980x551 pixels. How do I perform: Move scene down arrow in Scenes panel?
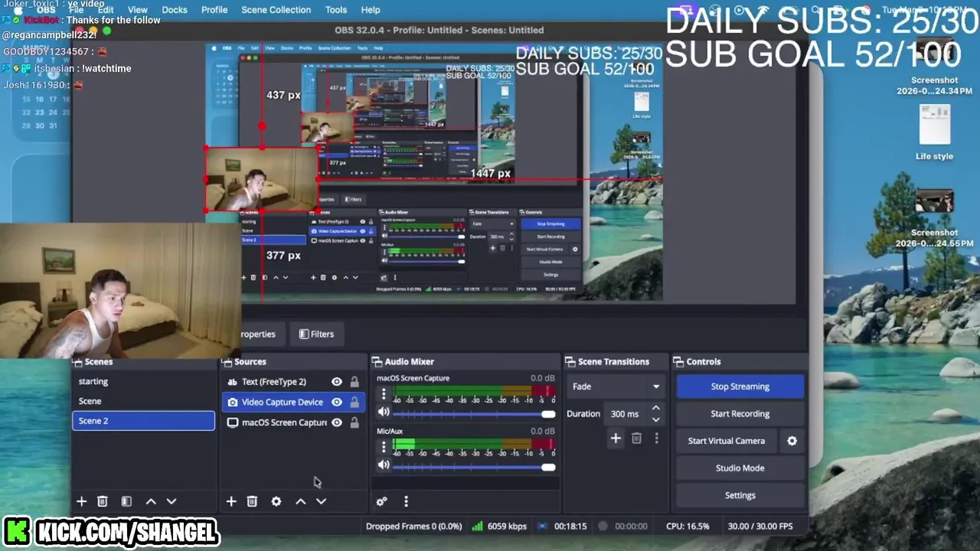[x=171, y=501]
